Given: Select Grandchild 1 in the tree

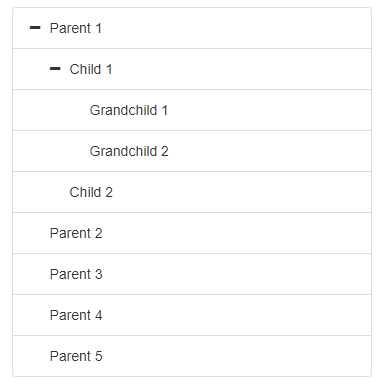Looking at the screenshot, I should tap(192, 110).
